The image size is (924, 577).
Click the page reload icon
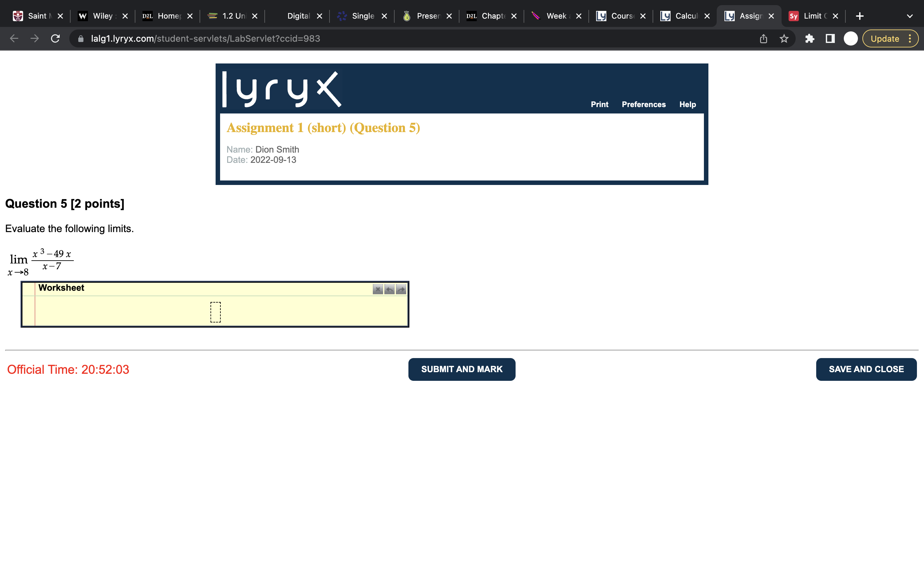click(55, 38)
